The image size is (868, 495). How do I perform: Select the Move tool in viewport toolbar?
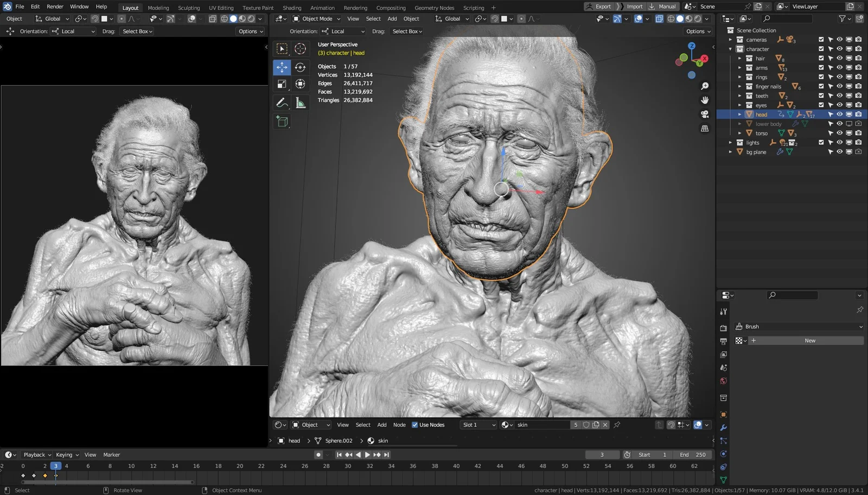[282, 67]
